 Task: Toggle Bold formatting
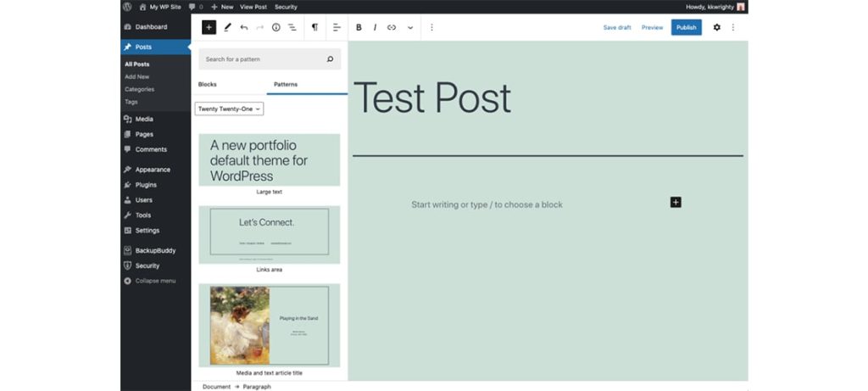point(359,27)
